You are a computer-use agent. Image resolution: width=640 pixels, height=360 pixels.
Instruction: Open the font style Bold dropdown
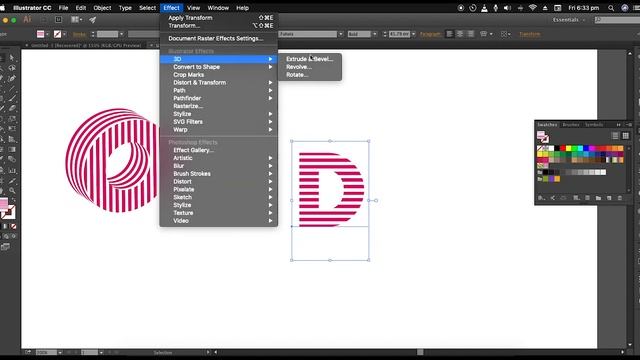(x=375, y=34)
